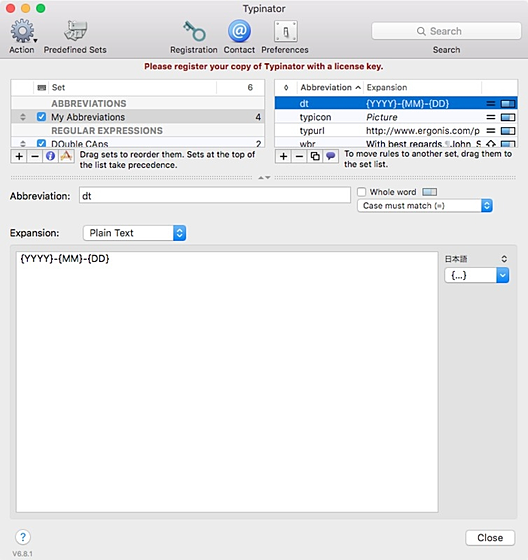Click in the Abbreviation text field

click(x=215, y=196)
